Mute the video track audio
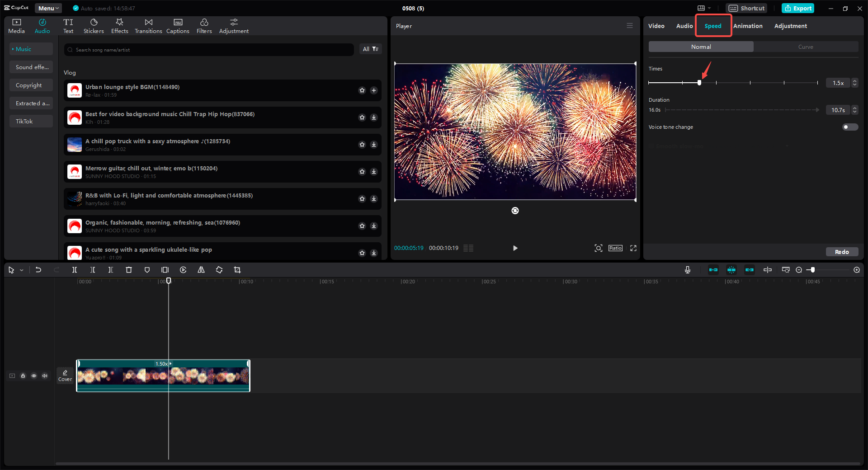 pos(45,376)
